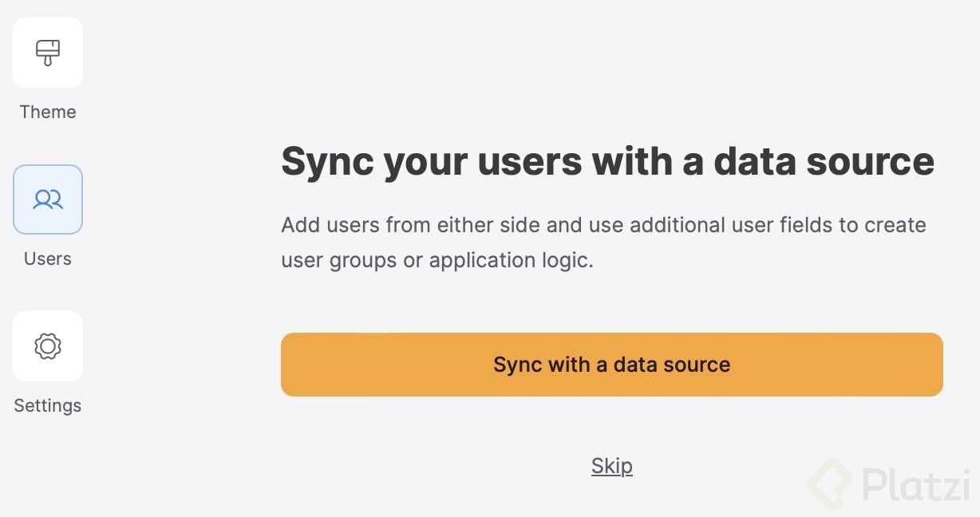Click 'application logic' in the description paragraph

point(511,261)
